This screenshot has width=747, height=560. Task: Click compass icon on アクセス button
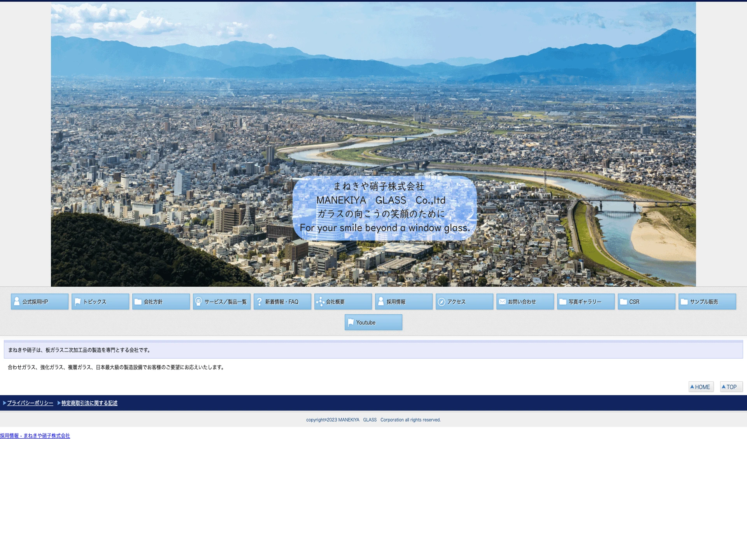(x=442, y=302)
